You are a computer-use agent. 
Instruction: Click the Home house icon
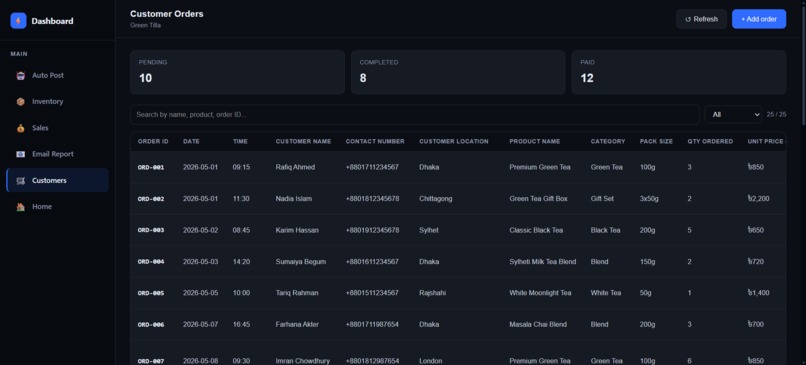21,207
